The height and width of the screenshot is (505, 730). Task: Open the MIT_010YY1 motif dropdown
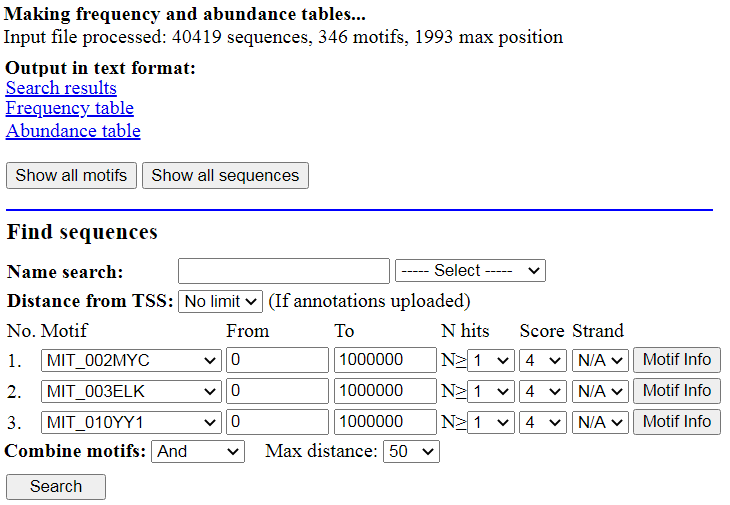[x=131, y=423]
